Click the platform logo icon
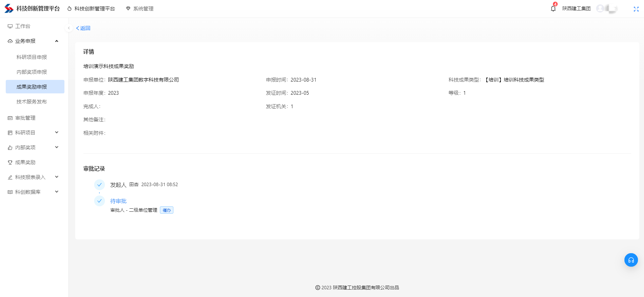 pos(9,8)
